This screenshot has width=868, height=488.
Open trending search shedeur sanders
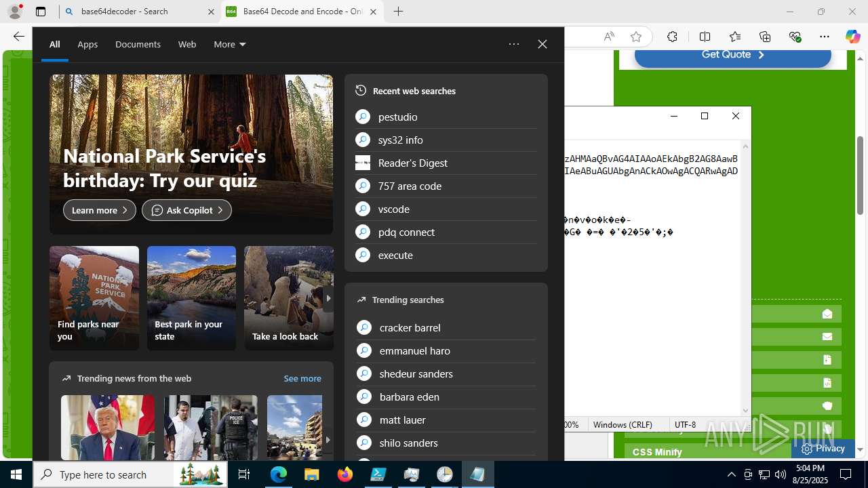click(446, 373)
